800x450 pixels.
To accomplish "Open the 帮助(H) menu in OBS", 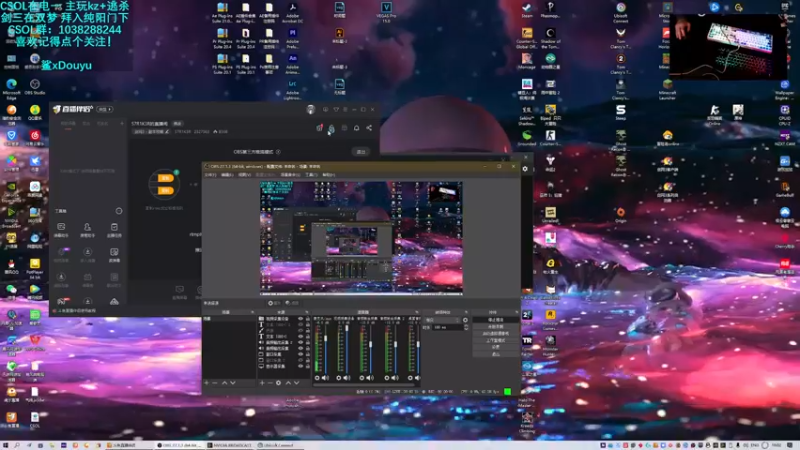I will point(329,175).
